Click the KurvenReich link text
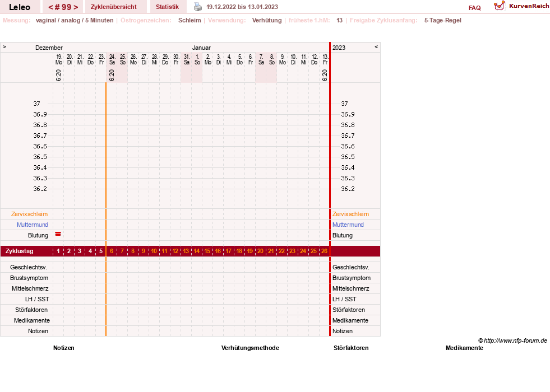 click(x=529, y=6)
